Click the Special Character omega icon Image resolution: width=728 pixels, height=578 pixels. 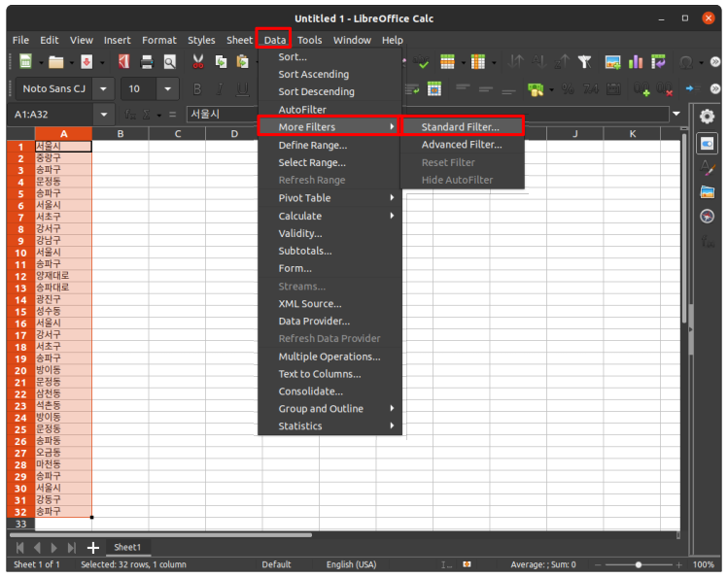click(686, 62)
